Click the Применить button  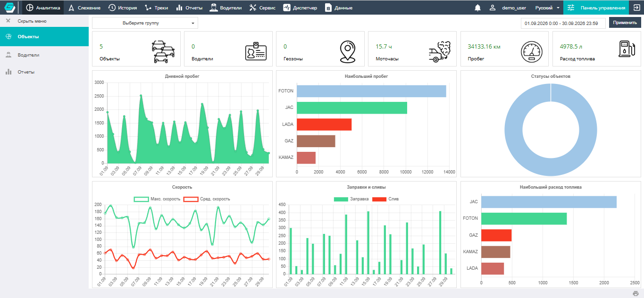[625, 23]
